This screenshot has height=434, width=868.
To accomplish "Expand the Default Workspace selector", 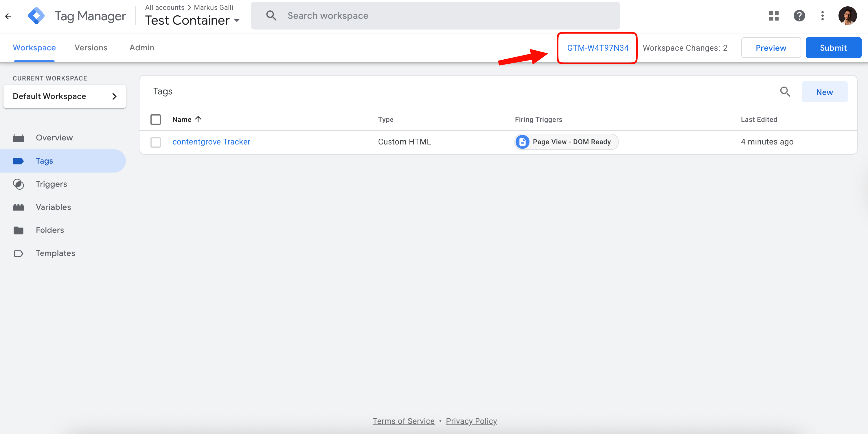I will pyautogui.click(x=64, y=96).
